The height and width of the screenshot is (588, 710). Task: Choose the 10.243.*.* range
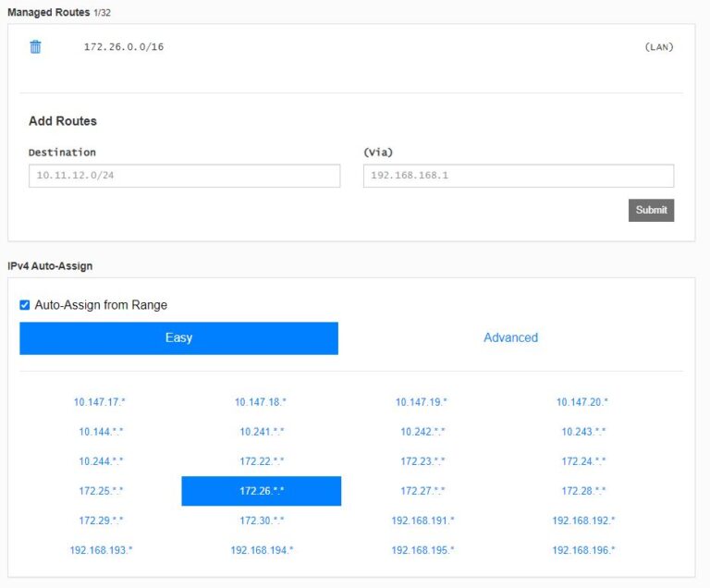(583, 432)
